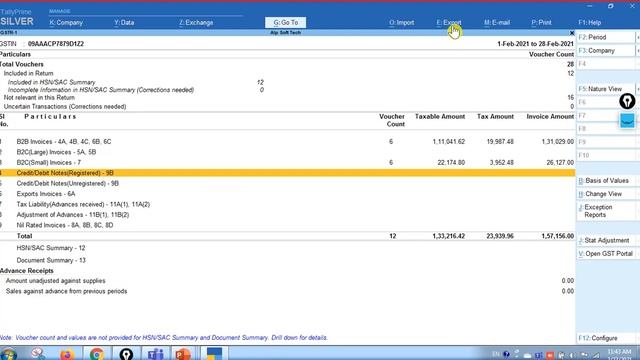Screen dimensions: 640x360
Task: Open Firefox from the taskbar
Action: point(67,353)
